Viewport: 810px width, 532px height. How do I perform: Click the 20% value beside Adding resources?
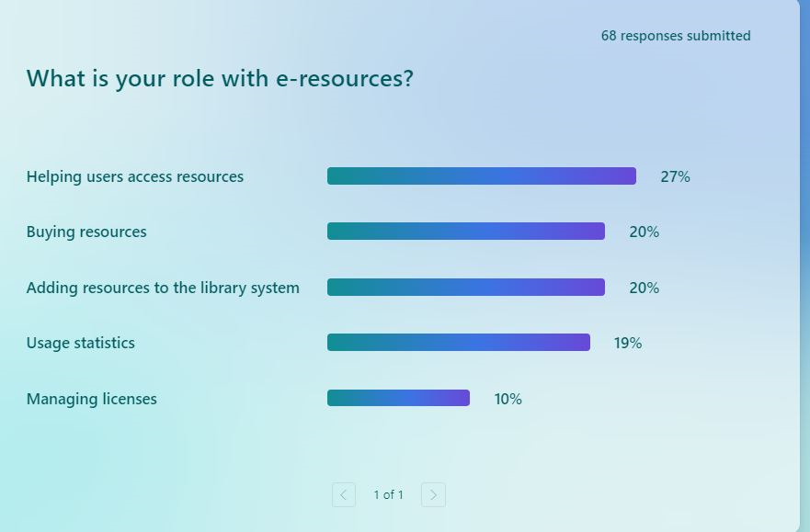coord(644,288)
